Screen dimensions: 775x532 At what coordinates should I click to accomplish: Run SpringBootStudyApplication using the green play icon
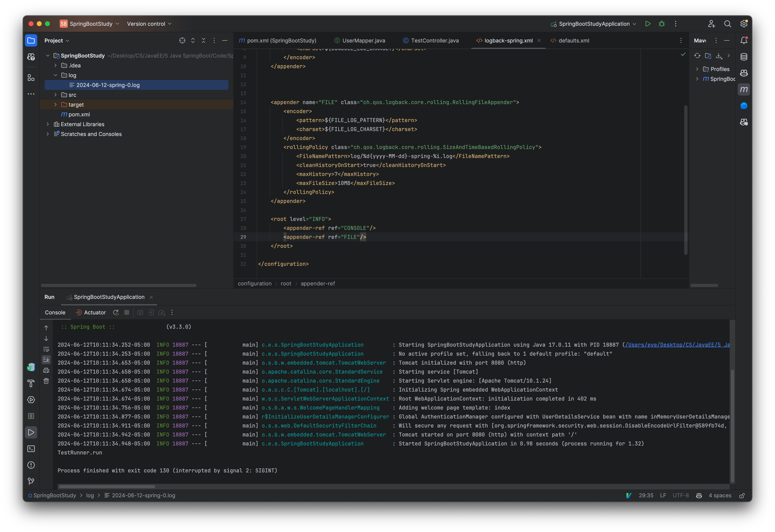click(647, 24)
